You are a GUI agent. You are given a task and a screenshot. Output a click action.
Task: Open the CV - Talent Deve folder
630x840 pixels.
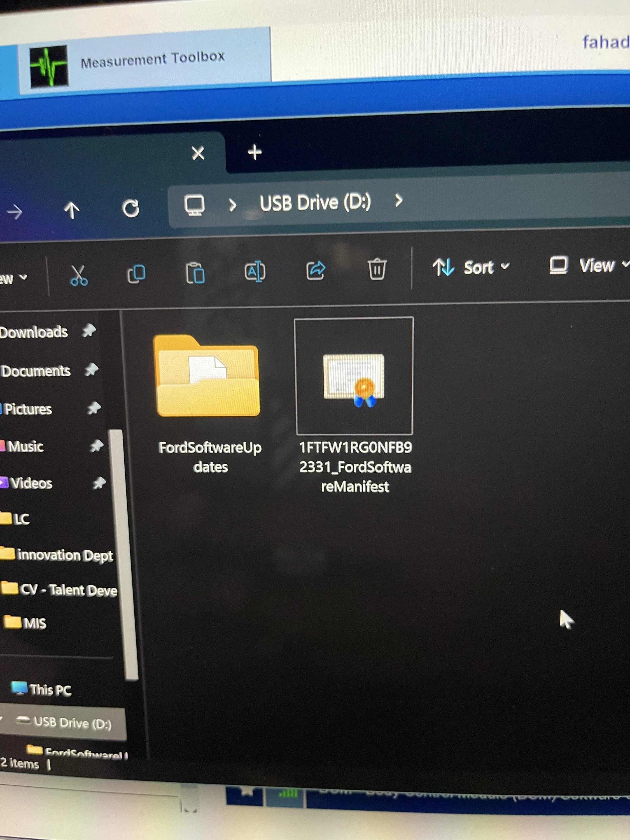[x=59, y=589]
